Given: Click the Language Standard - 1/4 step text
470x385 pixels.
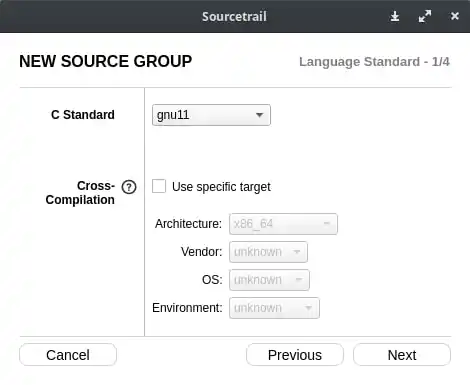Looking at the screenshot, I should pyautogui.click(x=374, y=62).
